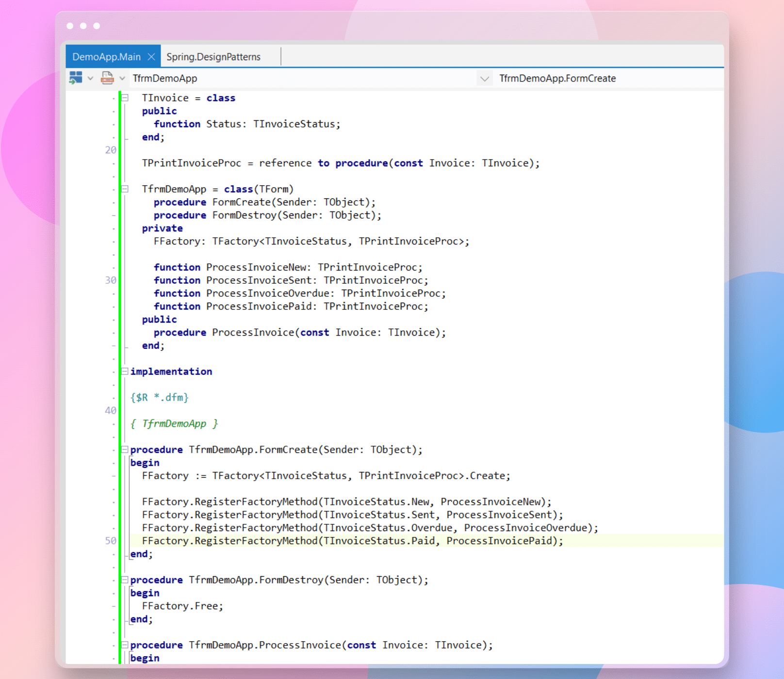
Task: Click 'function ProcessInvoiceOverdue' declaration
Action: point(300,293)
